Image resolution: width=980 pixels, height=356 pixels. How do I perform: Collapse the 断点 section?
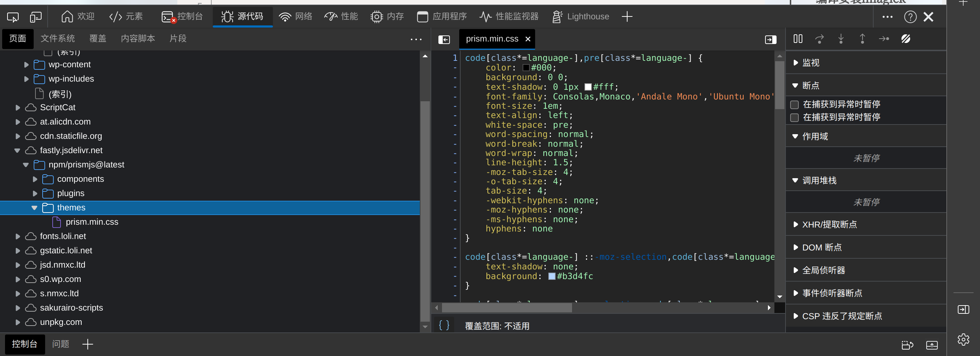click(x=866, y=86)
